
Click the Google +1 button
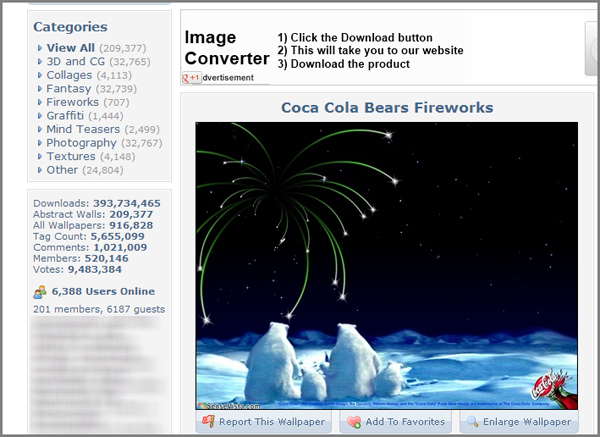(x=192, y=78)
